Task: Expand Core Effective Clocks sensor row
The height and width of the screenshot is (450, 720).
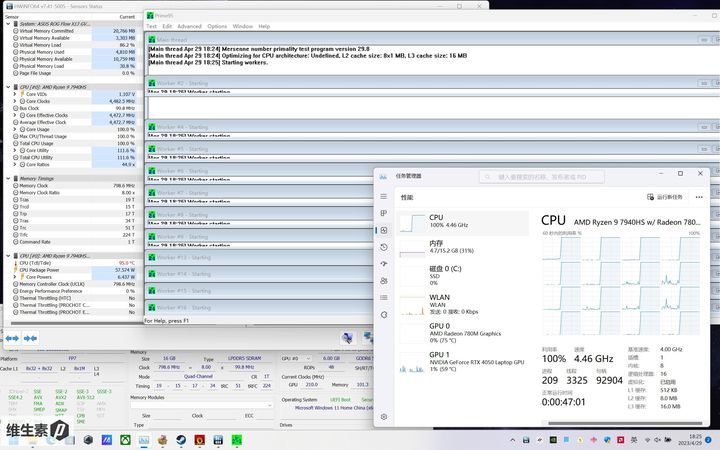Action: coord(15,115)
